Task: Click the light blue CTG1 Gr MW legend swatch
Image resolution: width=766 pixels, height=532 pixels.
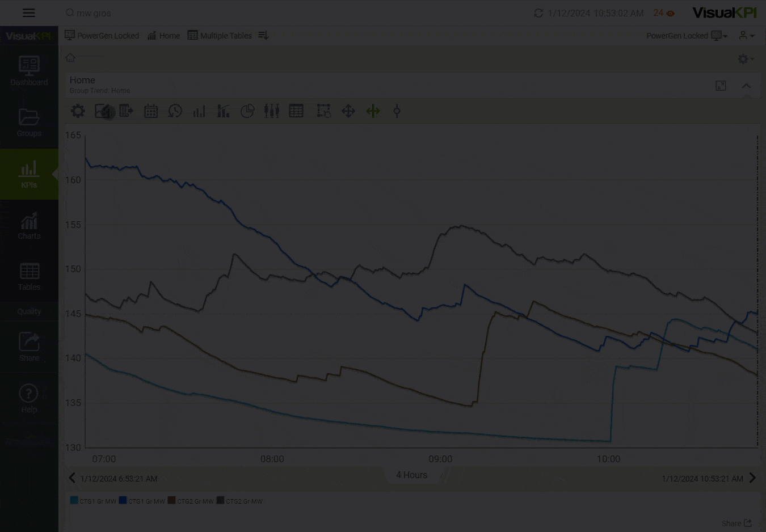Action: [x=74, y=501]
